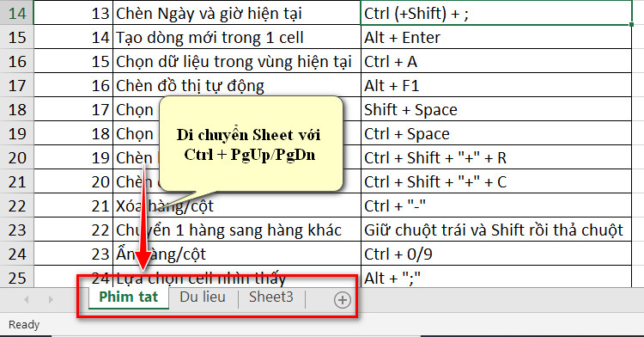Select number cell 21 in row 22
This screenshot has width=644, height=337.
pos(73,205)
